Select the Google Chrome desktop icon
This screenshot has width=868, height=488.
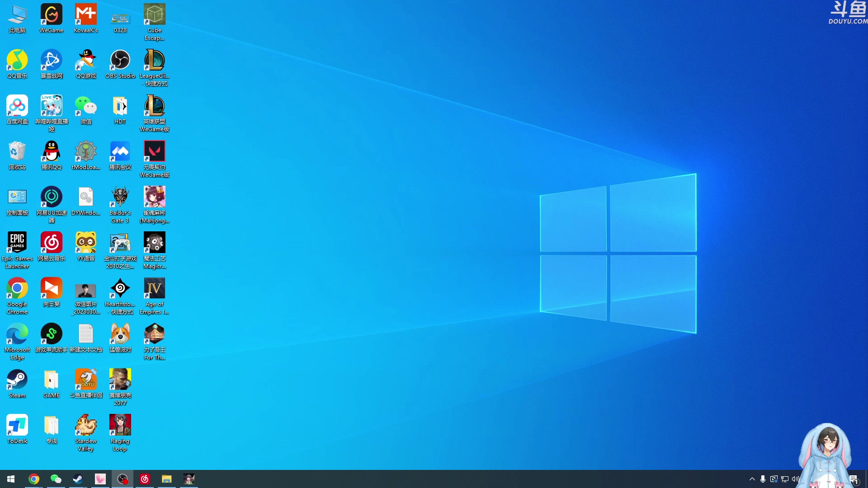pos(17,296)
